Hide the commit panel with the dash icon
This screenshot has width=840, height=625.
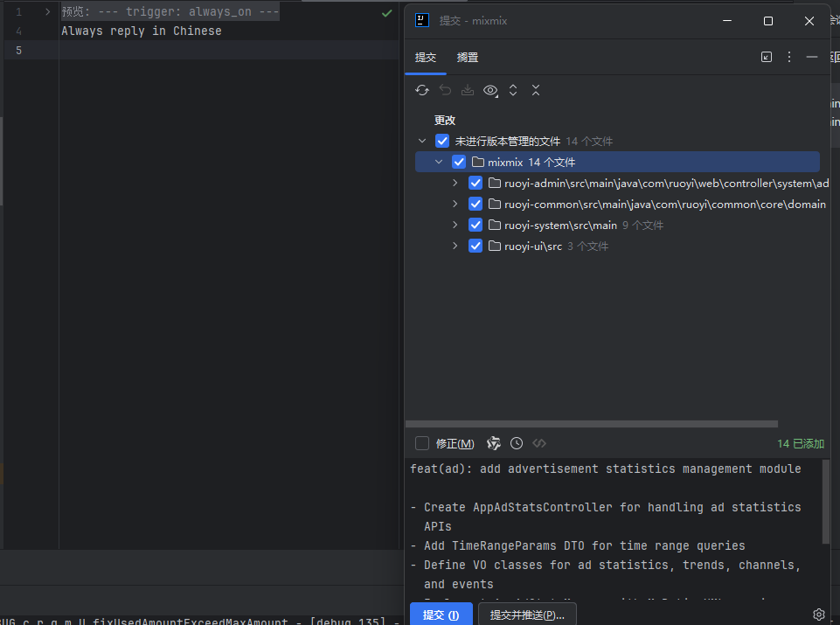pos(812,57)
